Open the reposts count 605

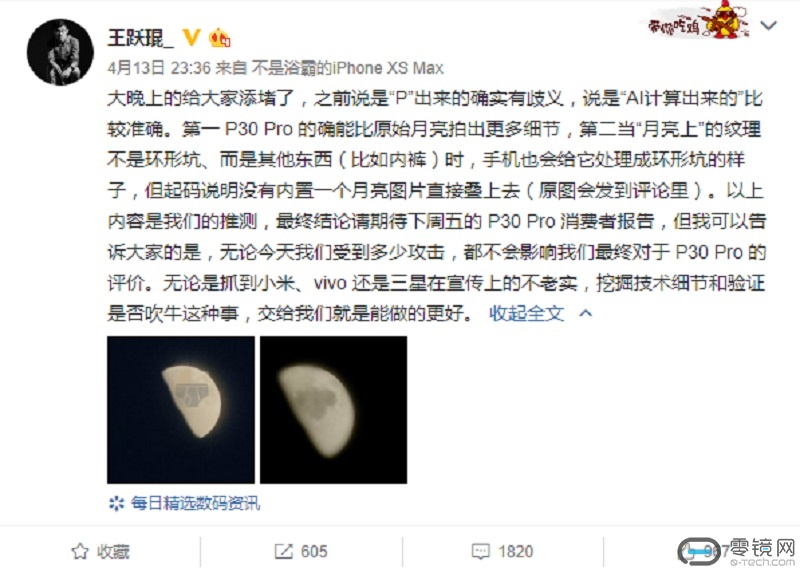314,552
